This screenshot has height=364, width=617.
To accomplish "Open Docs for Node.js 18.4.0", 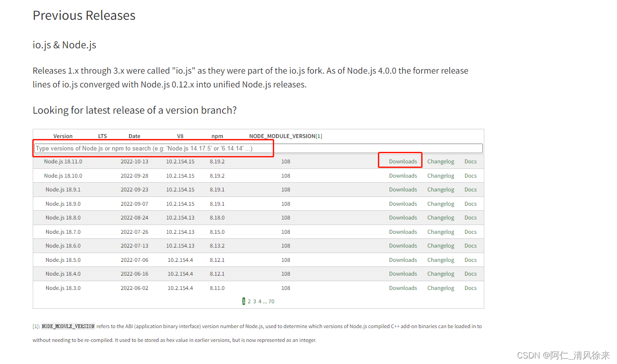I will click(x=470, y=274).
